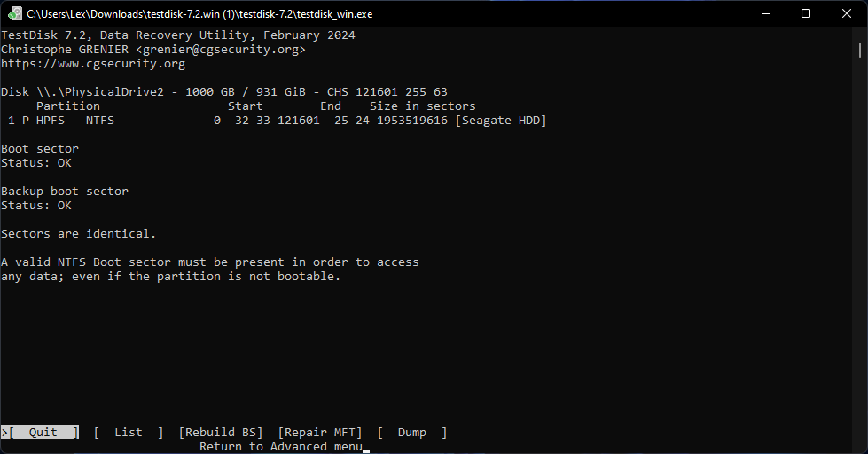Click the Sectors are identical message
This screenshot has height=454, width=868.
79,234
